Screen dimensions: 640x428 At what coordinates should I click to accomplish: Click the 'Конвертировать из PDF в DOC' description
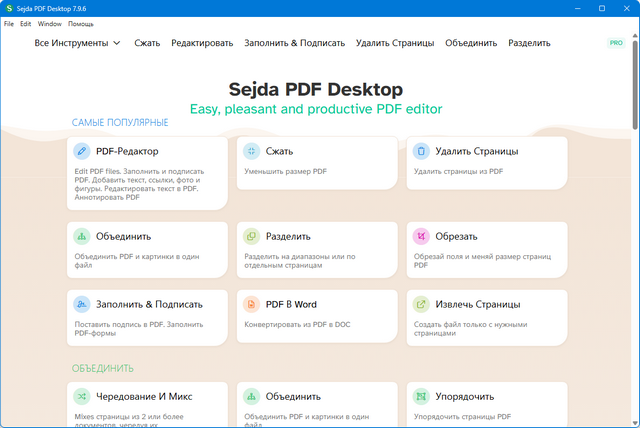click(x=297, y=325)
